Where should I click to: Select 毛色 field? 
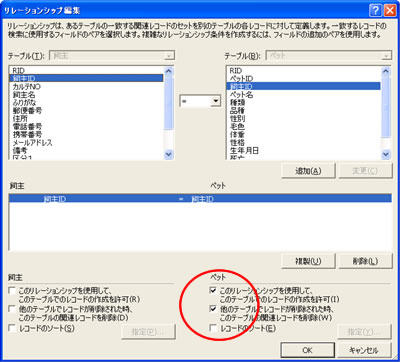304,127
